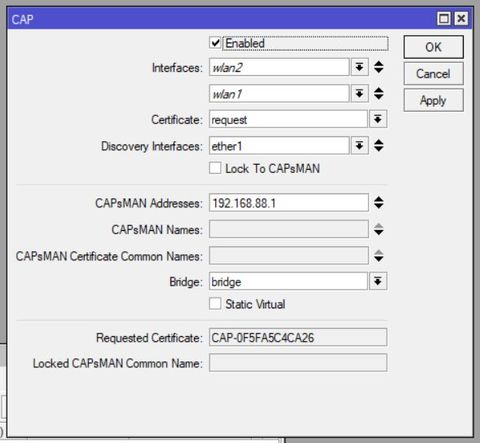Open the Certificate dropdown arrow

point(378,119)
